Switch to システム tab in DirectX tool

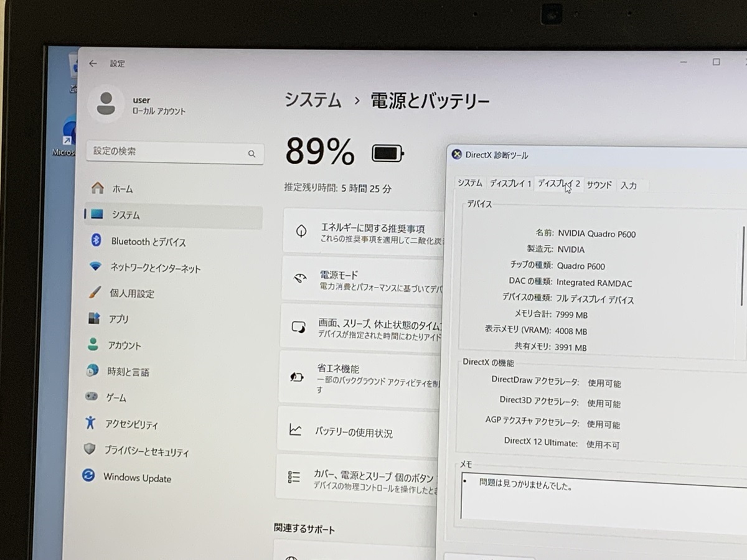click(x=469, y=183)
